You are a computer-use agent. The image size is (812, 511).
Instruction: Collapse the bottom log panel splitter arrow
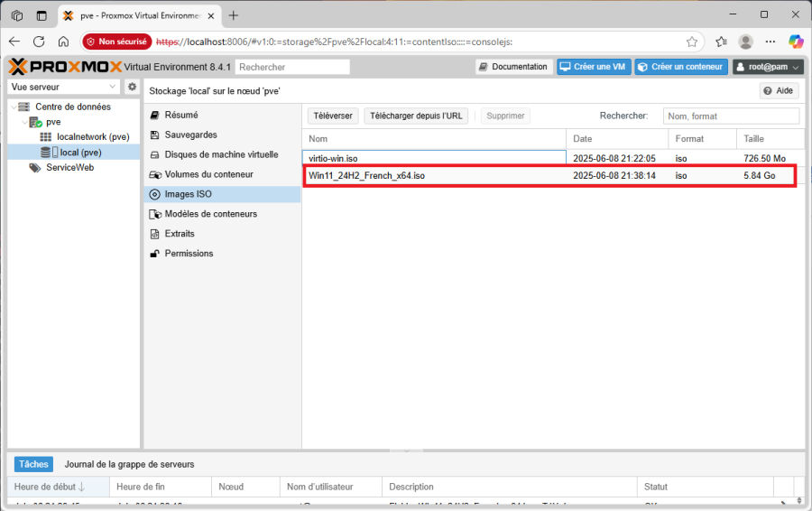pyautogui.click(x=406, y=451)
